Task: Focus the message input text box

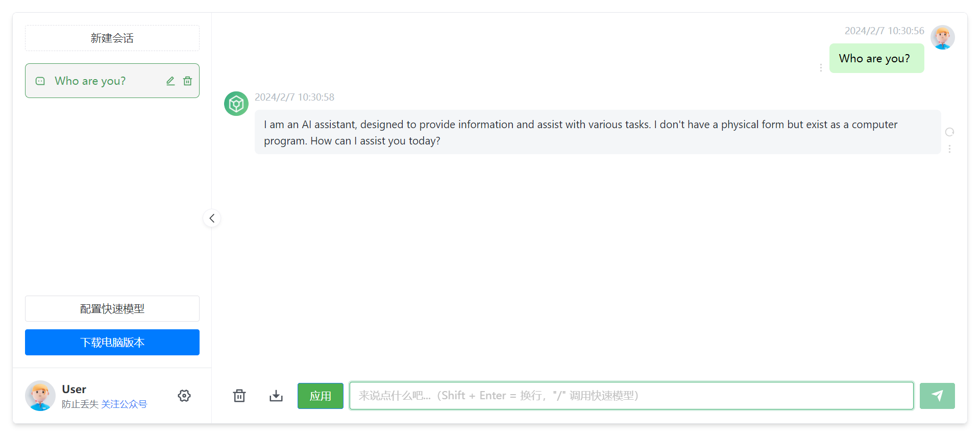Action: [x=631, y=396]
